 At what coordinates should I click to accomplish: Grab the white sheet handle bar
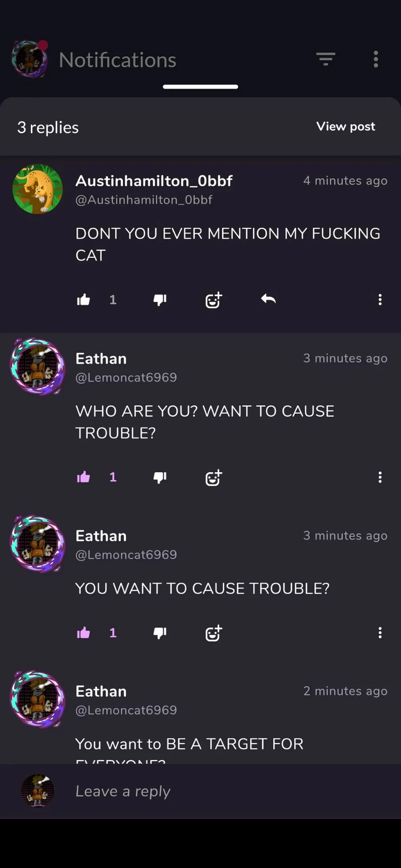tap(200, 87)
